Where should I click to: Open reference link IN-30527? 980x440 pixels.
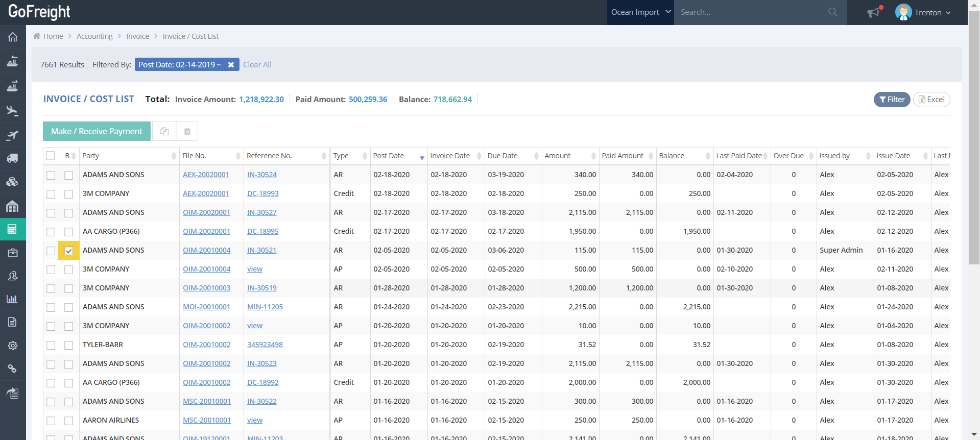pos(262,212)
